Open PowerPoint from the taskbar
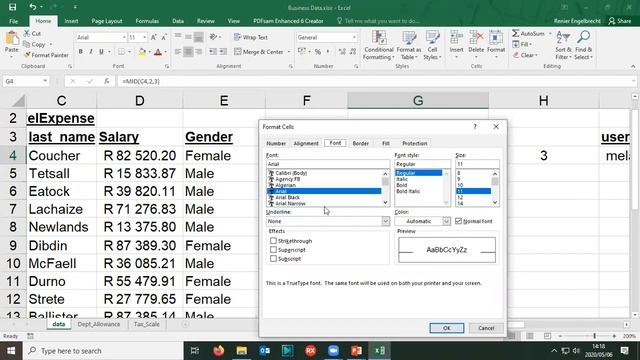640x360 pixels. (356, 350)
